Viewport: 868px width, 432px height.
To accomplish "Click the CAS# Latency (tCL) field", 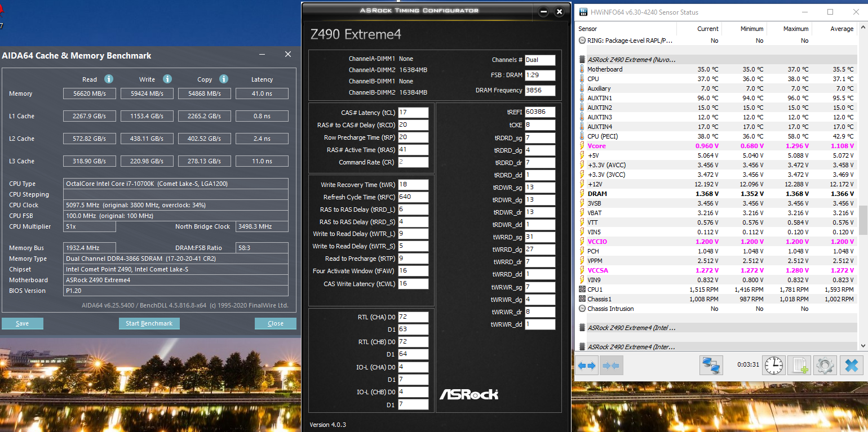I will pyautogui.click(x=413, y=113).
